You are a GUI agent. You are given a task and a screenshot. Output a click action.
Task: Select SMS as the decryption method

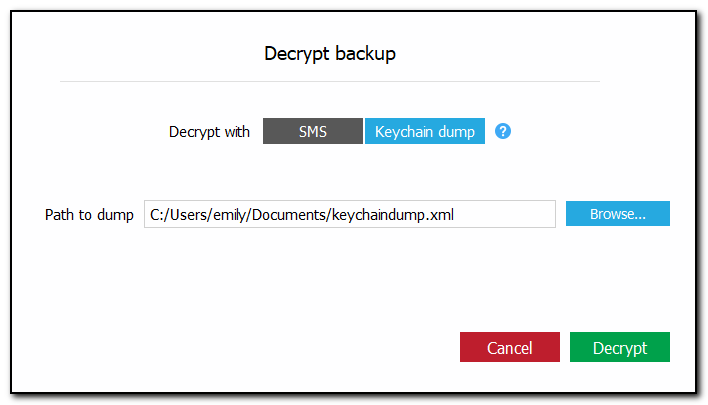click(x=312, y=131)
